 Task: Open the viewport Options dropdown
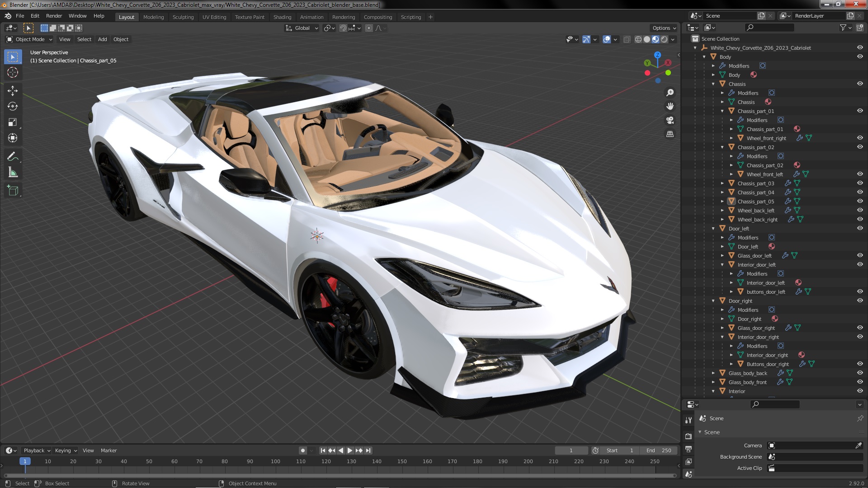point(664,28)
